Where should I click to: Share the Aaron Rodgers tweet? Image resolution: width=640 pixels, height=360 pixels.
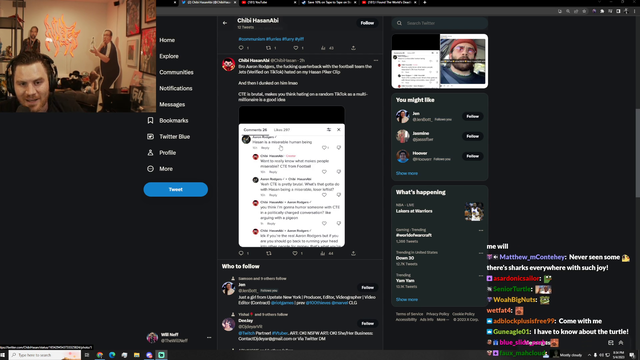point(353,253)
